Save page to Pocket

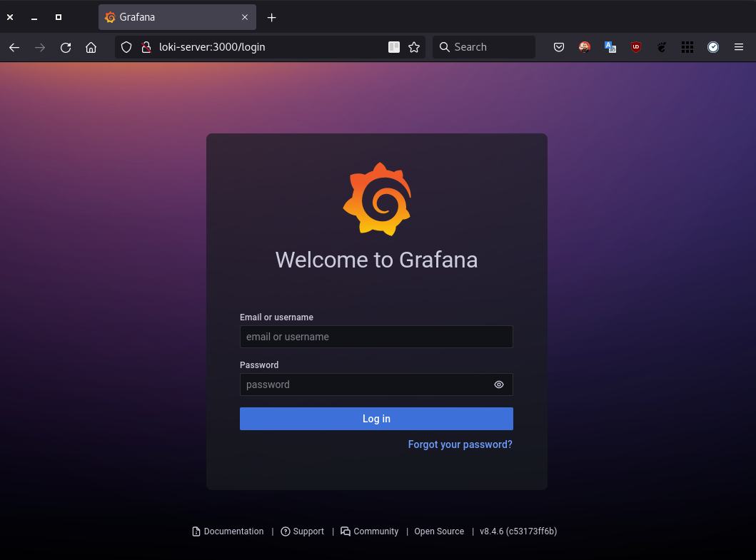[x=559, y=47]
